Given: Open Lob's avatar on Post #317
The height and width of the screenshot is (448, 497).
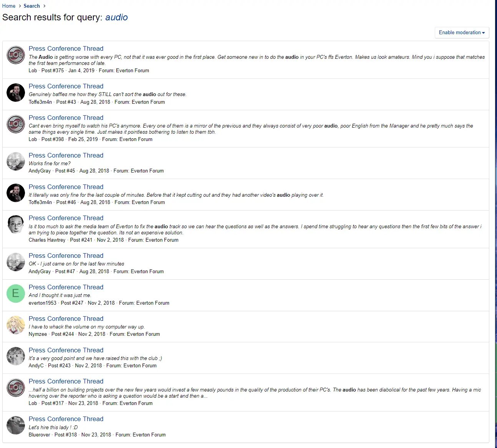Looking at the screenshot, I should click(16, 388).
